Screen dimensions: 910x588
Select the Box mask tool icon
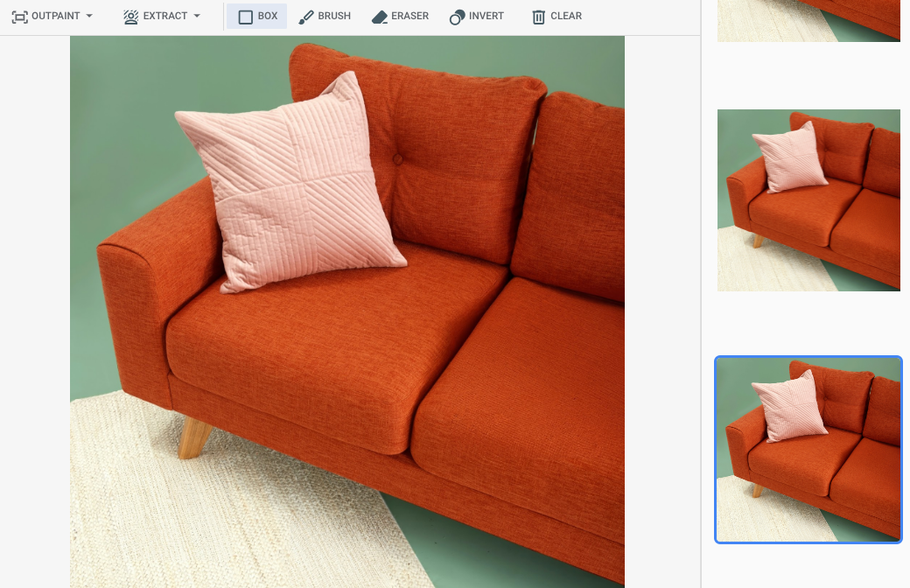tap(247, 16)
